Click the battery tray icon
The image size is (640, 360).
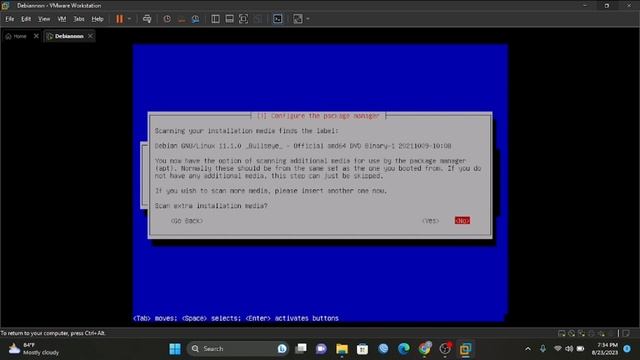(580, 349)
